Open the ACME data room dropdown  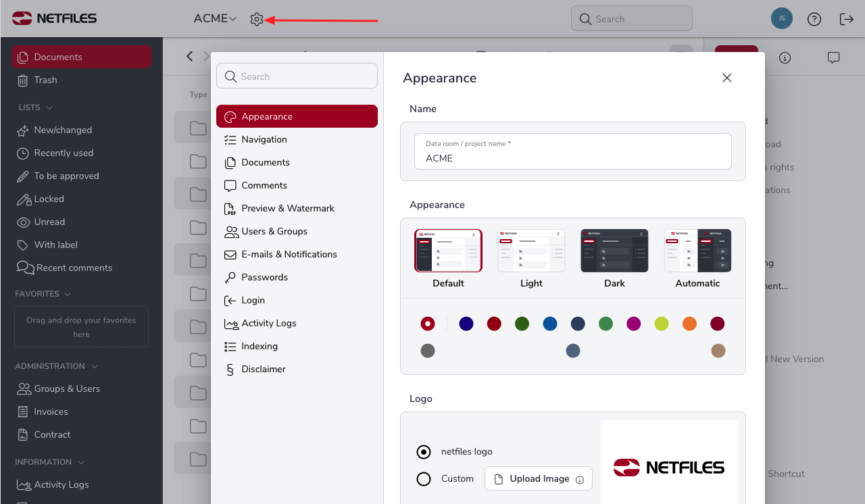tap(215, 19)
